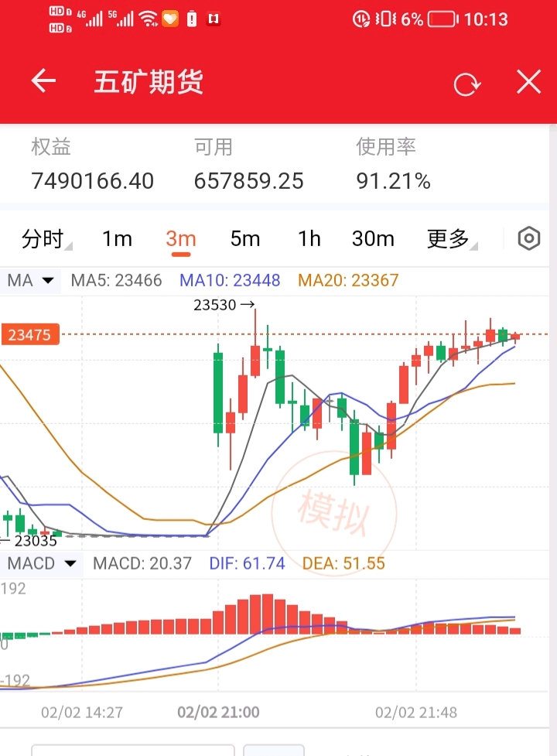Tap the 10:13 clock

pos(486,19)
